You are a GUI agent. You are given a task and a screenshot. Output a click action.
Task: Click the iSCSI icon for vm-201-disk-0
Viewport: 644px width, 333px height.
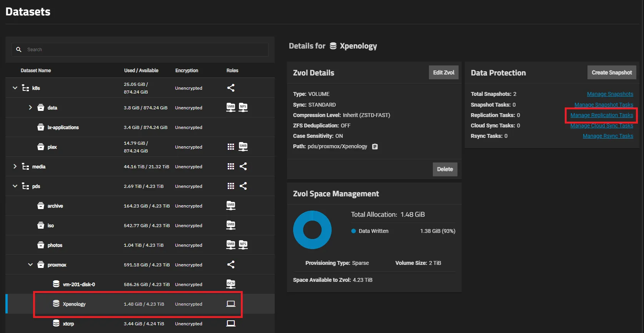point(231,284)
